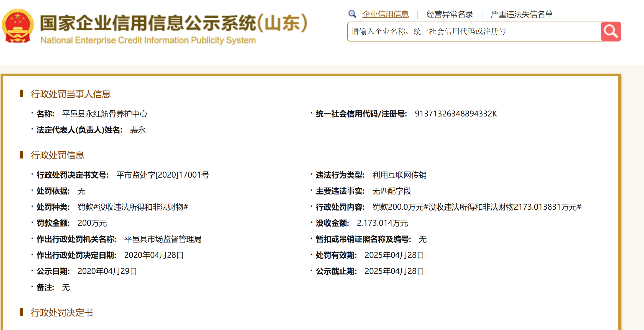The width and height of the screenshot is (644, 330).
Task: Click label 暂扣或吊销证照名称及编号
Action: pyautogui.click(x=363, y=239)
